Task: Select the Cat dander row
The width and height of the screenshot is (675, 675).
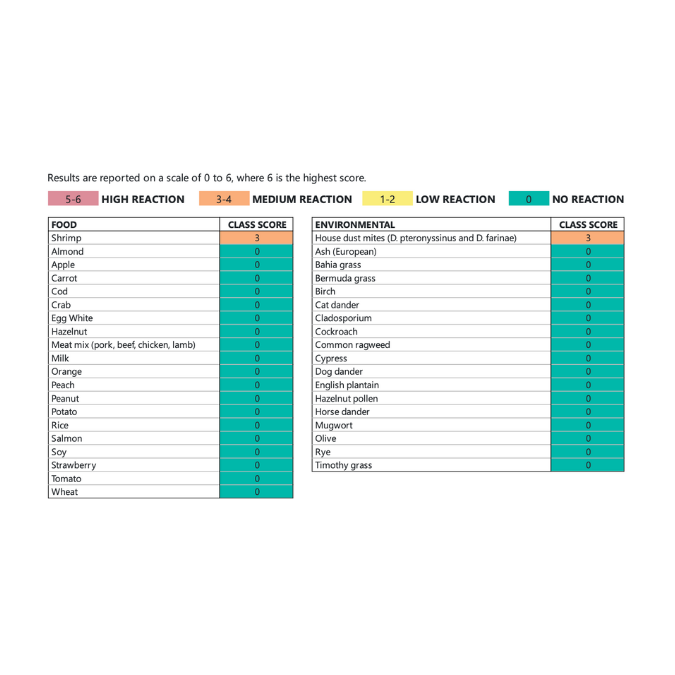Action: (337, 305)
